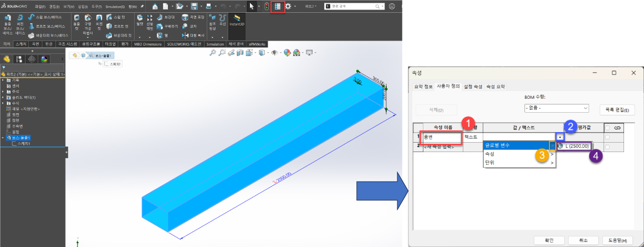
Task: Click the Rebuild traffic light icon
Action: tap(267, 7)
